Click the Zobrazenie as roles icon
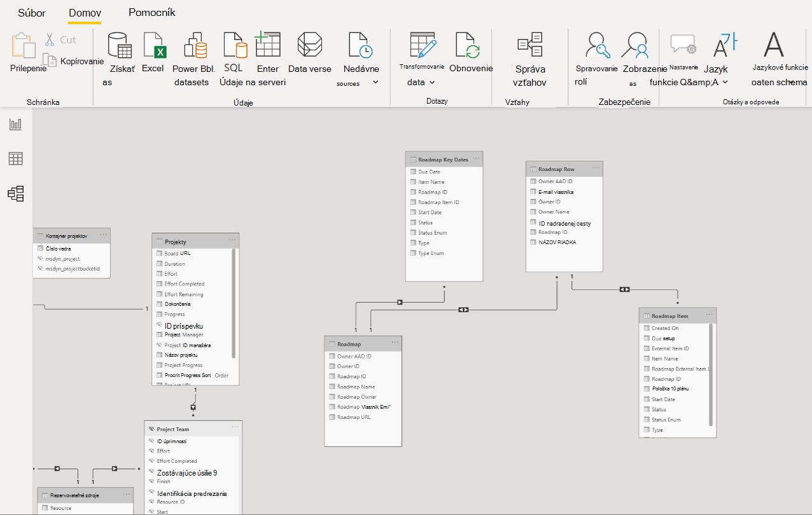Image resolution: width=812 pixels, height=515 pixels. (636, 46)
